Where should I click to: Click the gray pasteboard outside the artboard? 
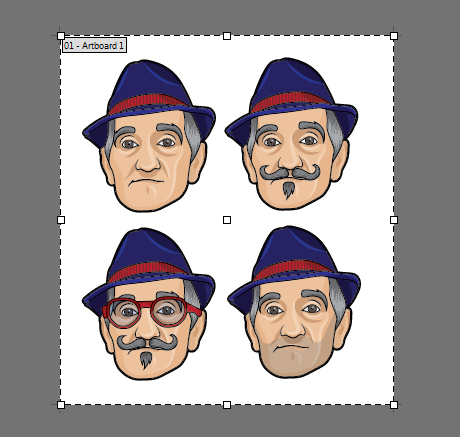[27, 217]
